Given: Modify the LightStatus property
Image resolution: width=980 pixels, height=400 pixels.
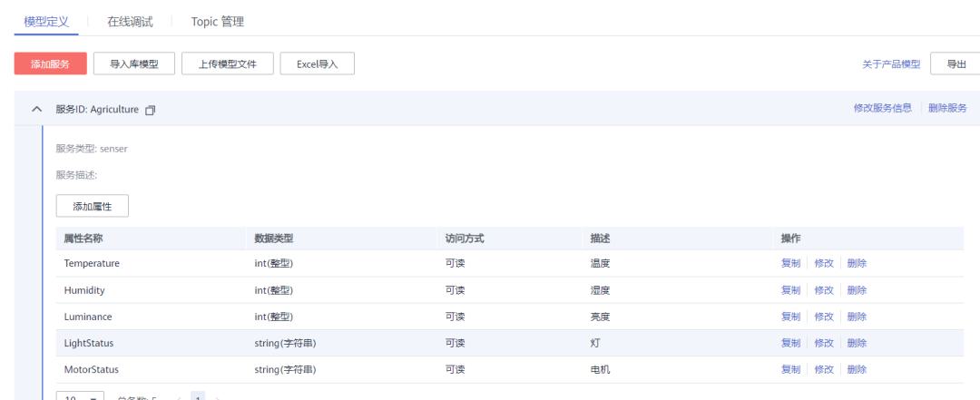Looking at the screenshot, I should point(824,343).
